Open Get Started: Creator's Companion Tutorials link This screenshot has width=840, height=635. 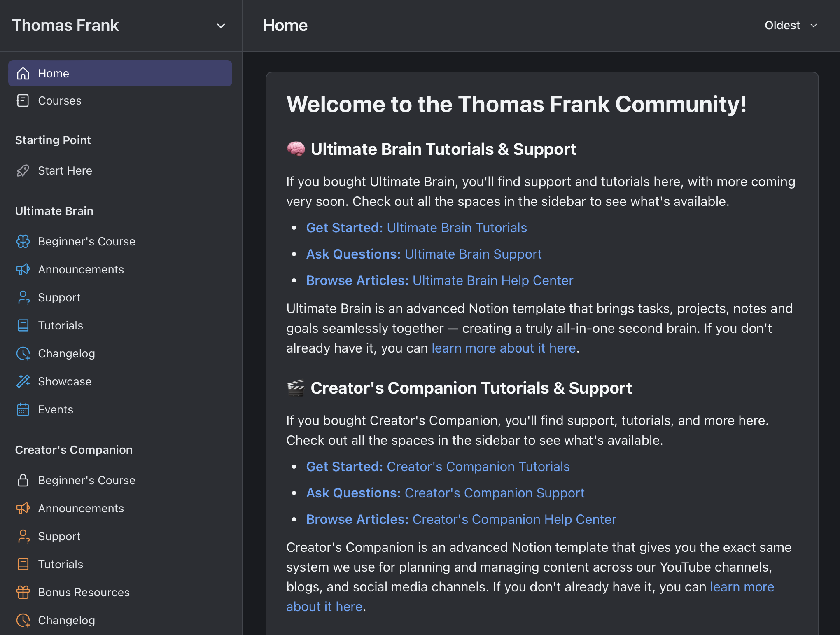438,467
